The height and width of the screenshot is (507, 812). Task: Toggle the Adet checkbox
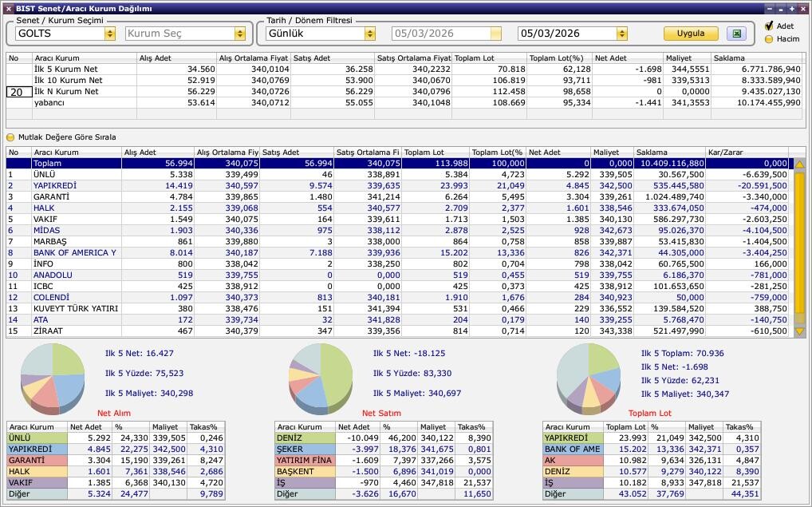(769, 26)
